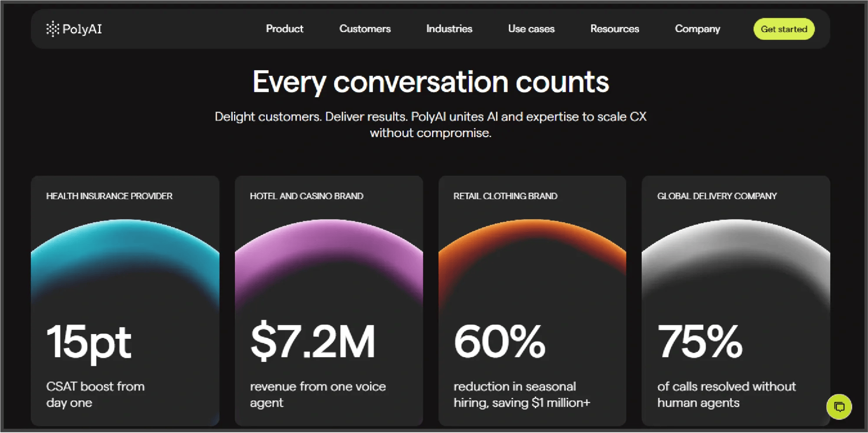
Task: Click the 60% seasonal hiring statistic
Action: coord(500,343)
